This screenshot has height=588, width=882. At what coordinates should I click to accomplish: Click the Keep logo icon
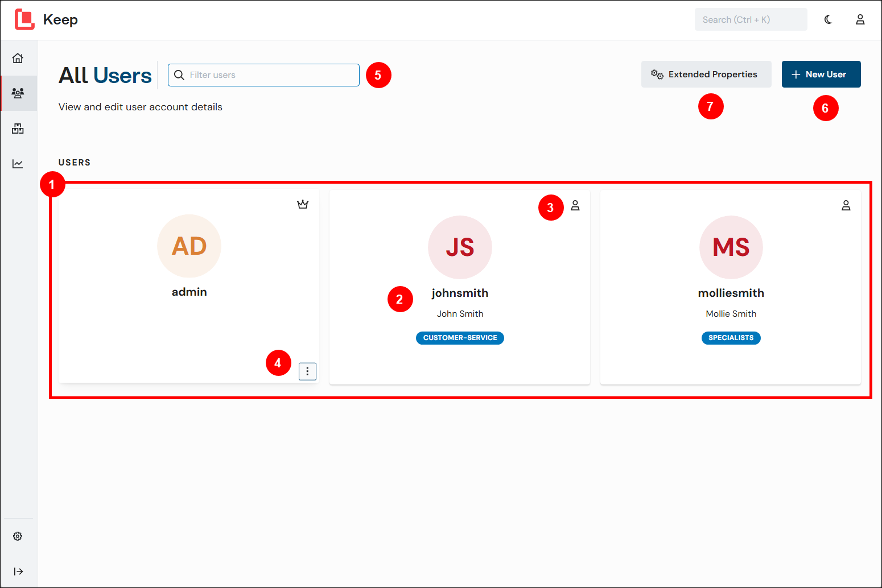[x=24, y=19]
